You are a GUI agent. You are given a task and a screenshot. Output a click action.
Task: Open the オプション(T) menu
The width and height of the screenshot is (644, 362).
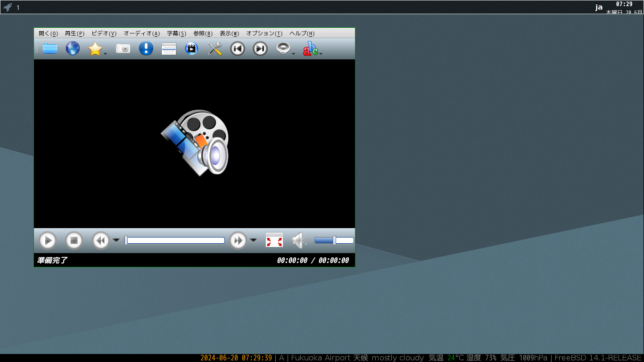point(264,33)
